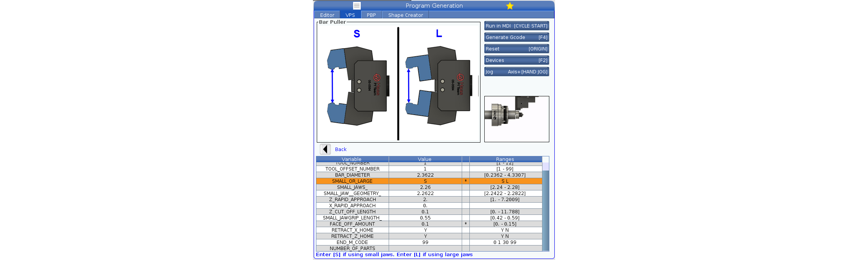This screenshot has width=868, height=260.
Task: Select X_RAPID_APPROACH variable
Action: click(x=352, y=206)
